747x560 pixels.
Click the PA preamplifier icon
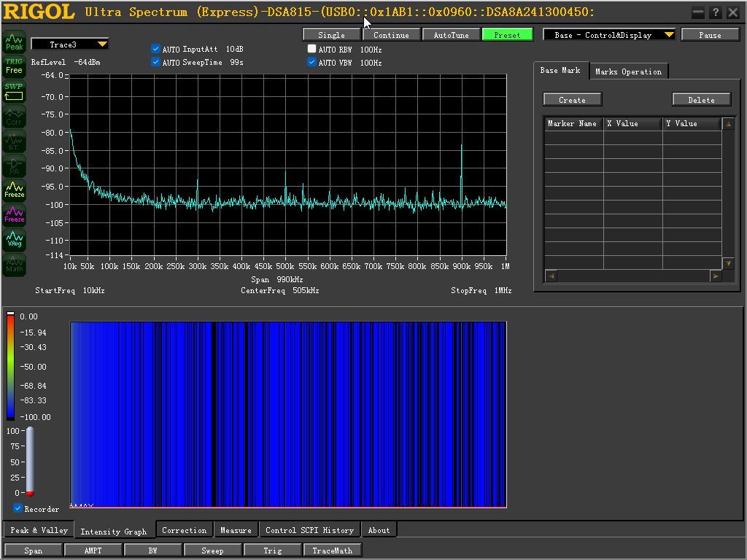coord(15,166)
